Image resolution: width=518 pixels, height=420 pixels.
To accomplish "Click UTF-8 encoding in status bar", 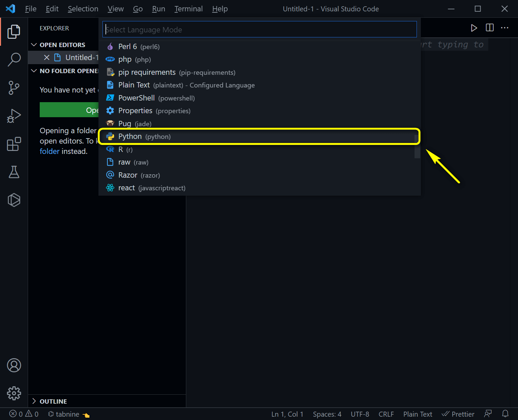I will point(360,414).
